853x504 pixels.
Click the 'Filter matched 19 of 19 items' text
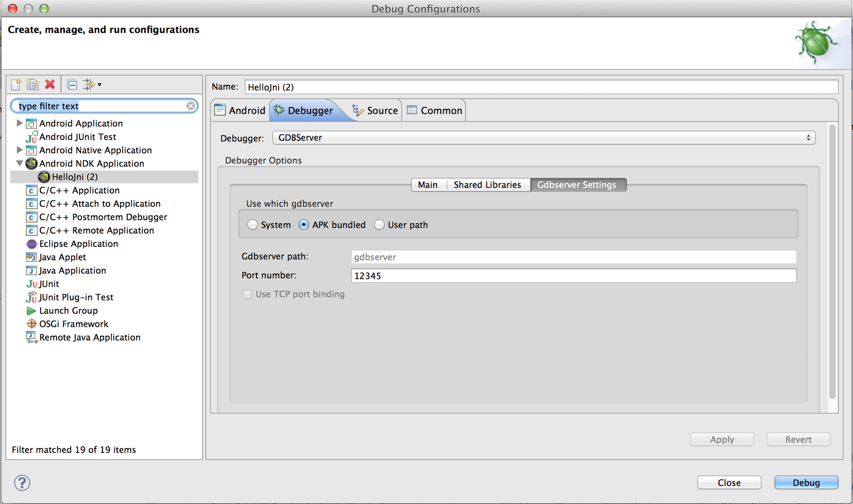(x=74, y=450)
